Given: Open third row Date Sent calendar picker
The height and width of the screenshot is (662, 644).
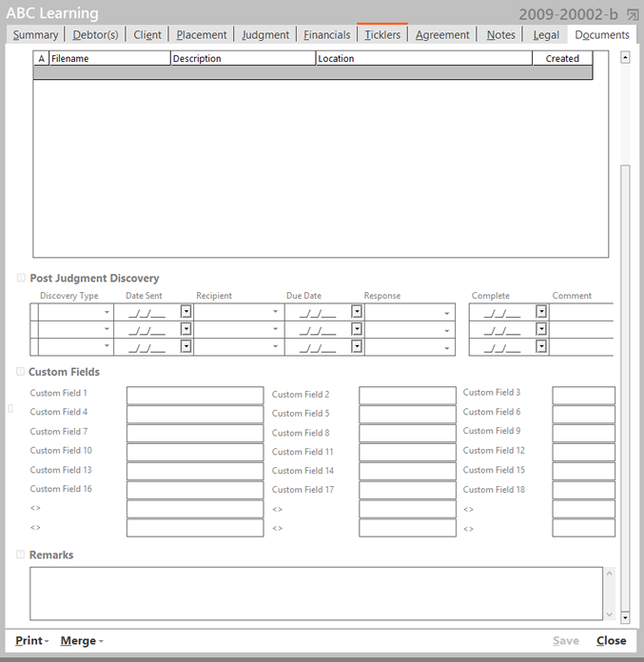Looking at the screenshot, I should pos(186,346).
